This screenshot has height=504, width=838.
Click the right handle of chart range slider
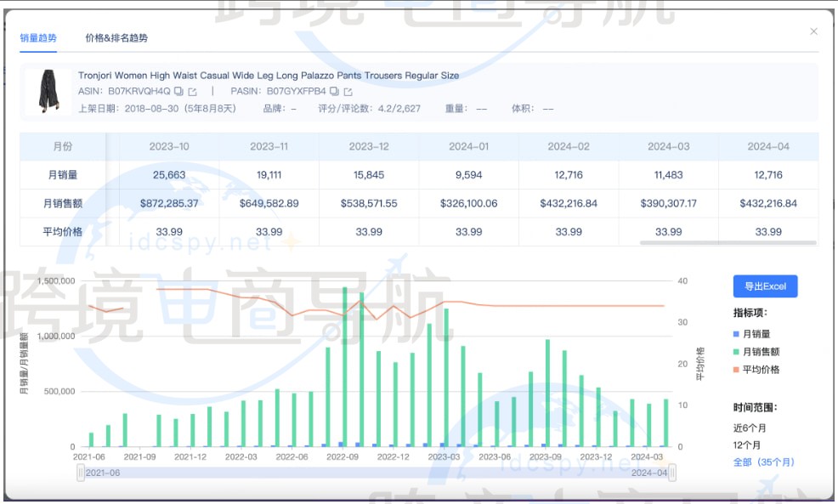pos(672,473)
